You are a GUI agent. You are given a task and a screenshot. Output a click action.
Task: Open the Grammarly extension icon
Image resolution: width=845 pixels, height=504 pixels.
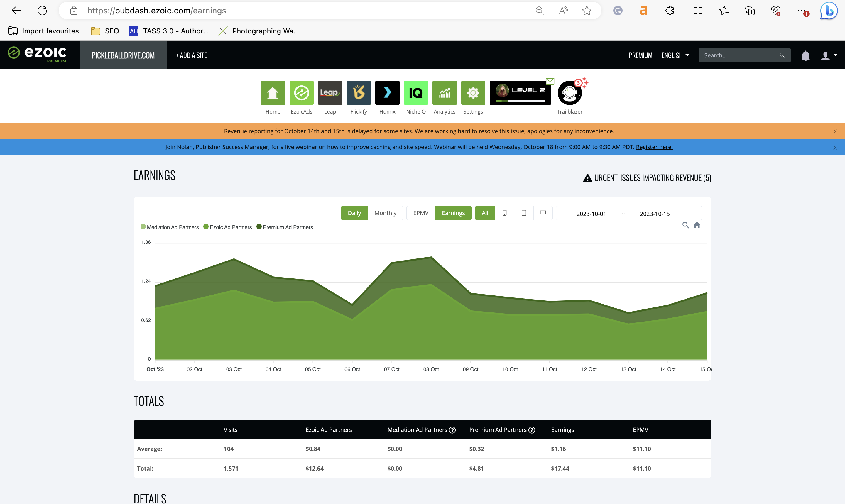[618, 11]
